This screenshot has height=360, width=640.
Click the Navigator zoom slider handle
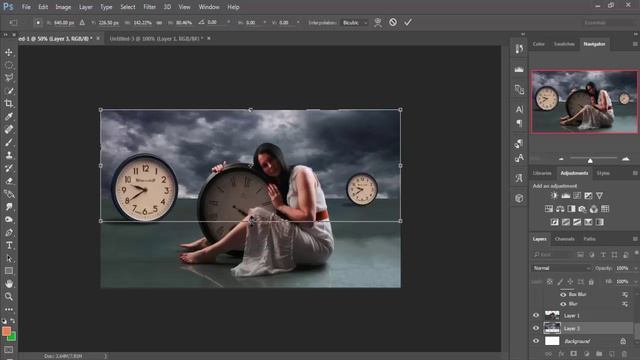point(590,161)
